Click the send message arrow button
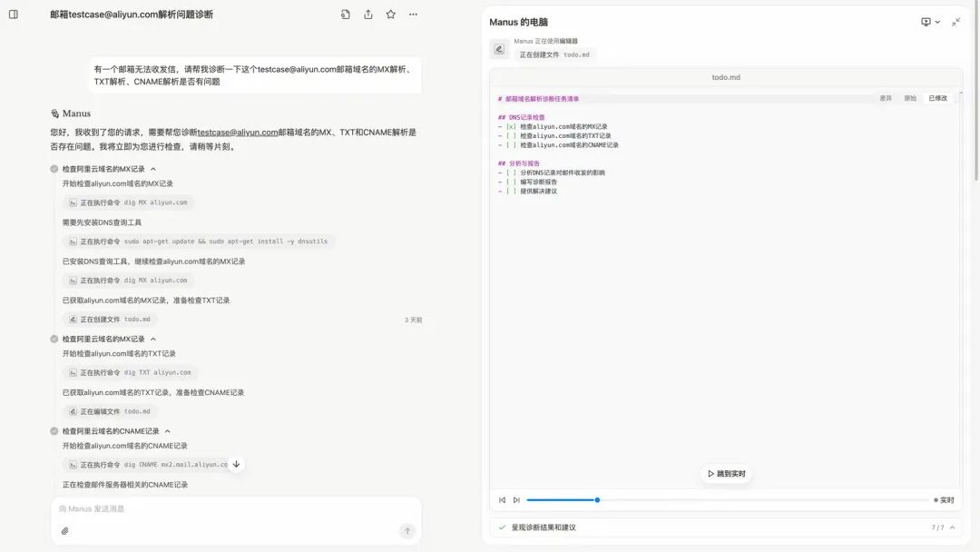Viewport: 980px width, 552px height. [x=407, y=531]
